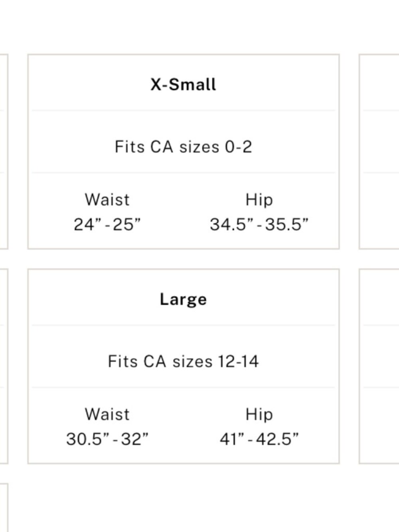Click the partially visible card left of X-Small

point(4,152)
